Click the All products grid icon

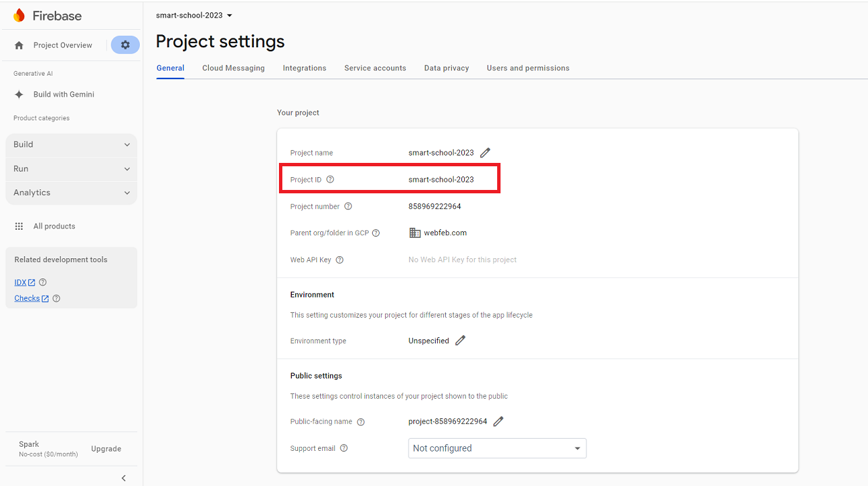tap(19, 226)
